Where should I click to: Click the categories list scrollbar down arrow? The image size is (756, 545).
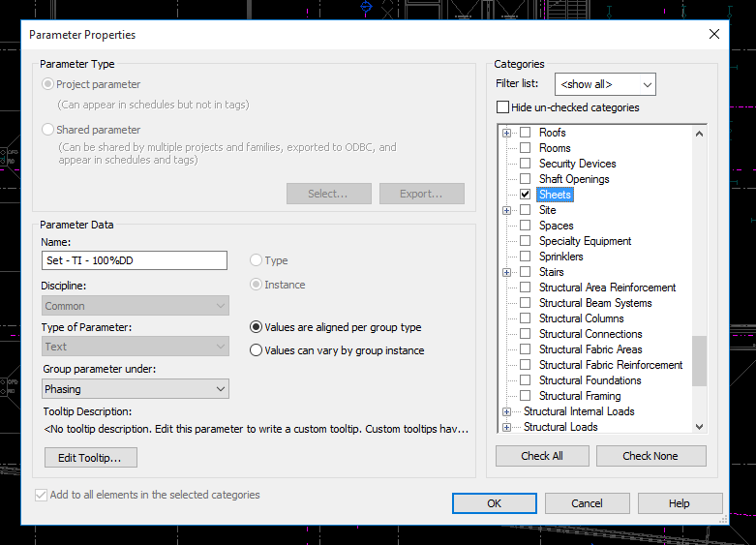coord(699,426)
